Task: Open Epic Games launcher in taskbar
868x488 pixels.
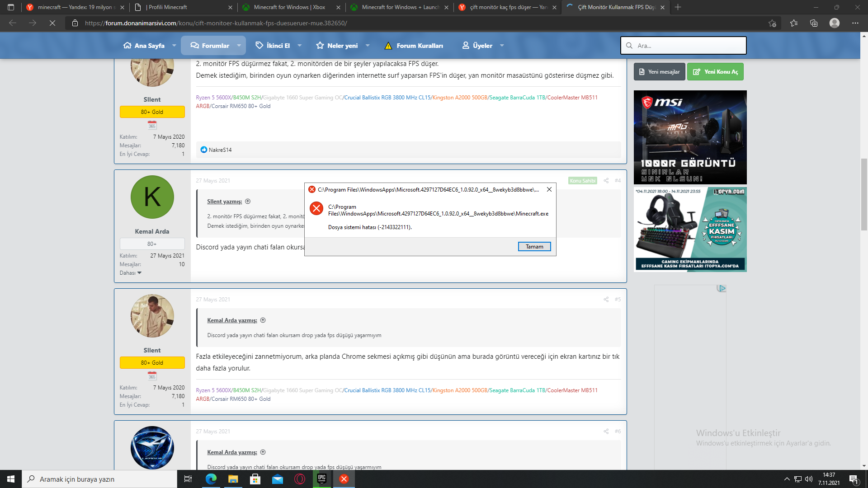Action: pyautogui.click(x=322, y=479)
